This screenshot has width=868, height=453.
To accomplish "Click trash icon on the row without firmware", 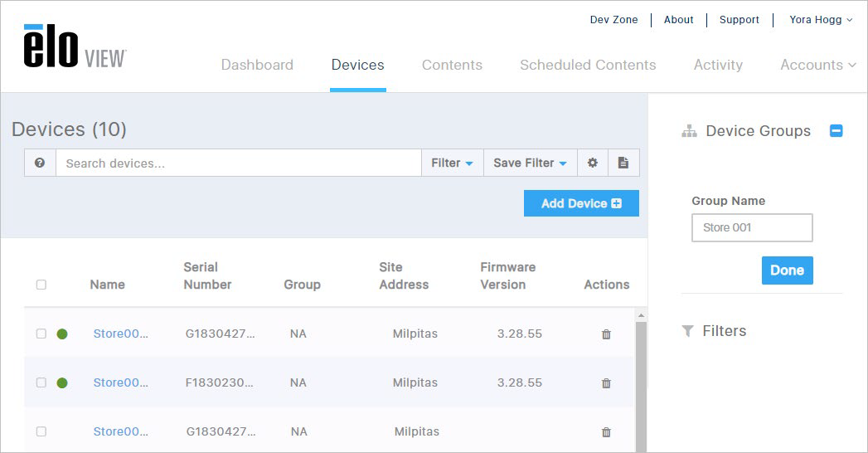I will (x=606, y=432).
